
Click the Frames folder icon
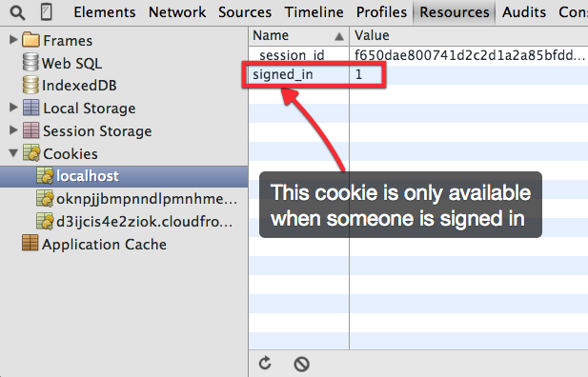click(x=30, y=39)
